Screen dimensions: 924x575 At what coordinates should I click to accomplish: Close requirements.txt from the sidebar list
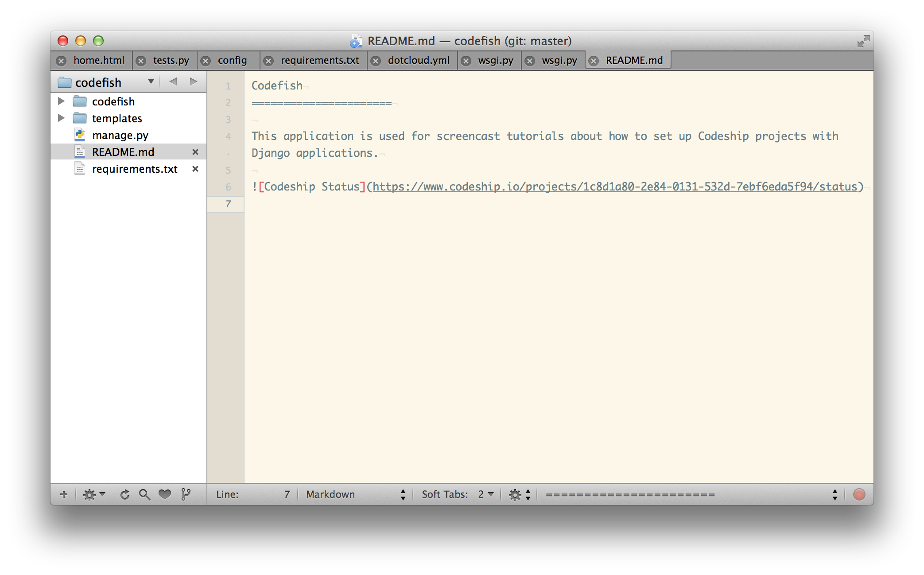pos(195,169)
